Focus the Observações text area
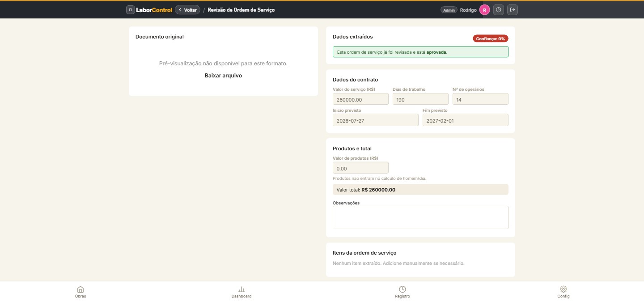The height and width of the screenshot is (302, 644). click(x=420, y=217)
